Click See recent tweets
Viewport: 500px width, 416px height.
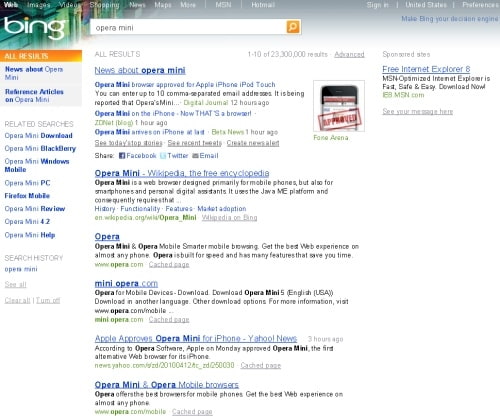point(195,143)
